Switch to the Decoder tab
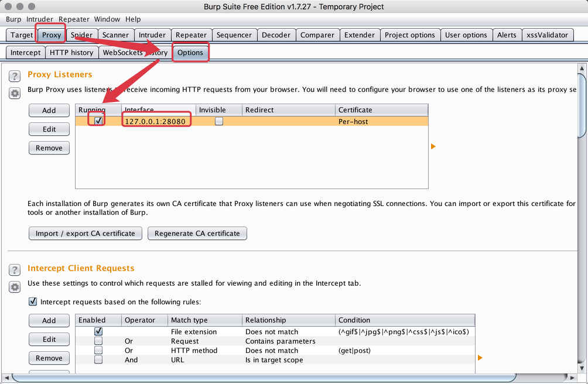Viewport: 588px width, 384px height. click(276, 35)
